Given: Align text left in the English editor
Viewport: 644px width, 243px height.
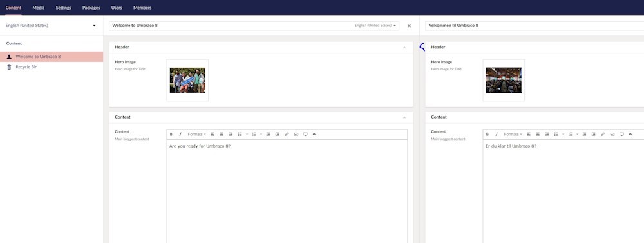Looking at the screenshot, I should pos(213,135).
